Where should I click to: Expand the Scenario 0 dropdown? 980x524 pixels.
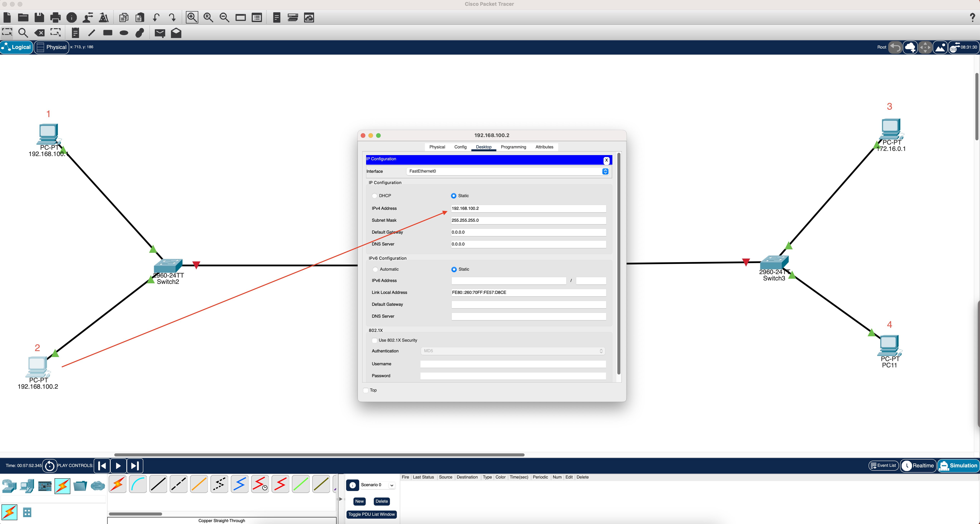point(391,485)
